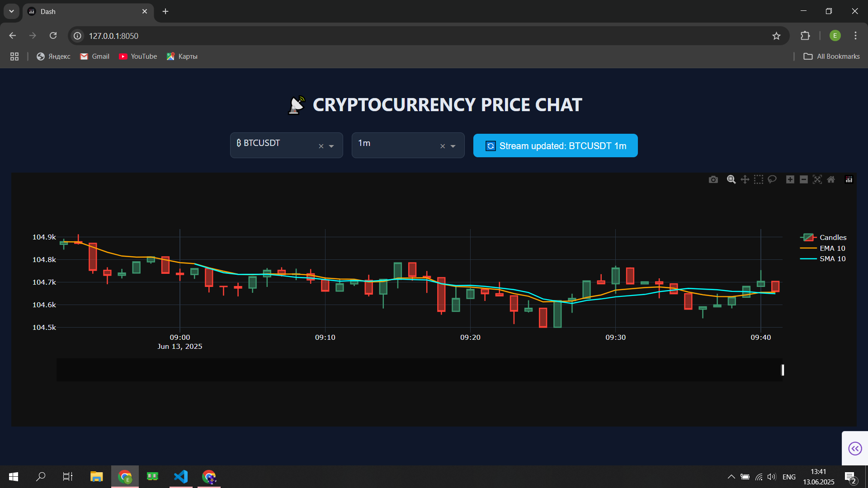Choose the Lasso Select tool
The height and width of the screenshot is (488, 868).
(x=772, y=179)
